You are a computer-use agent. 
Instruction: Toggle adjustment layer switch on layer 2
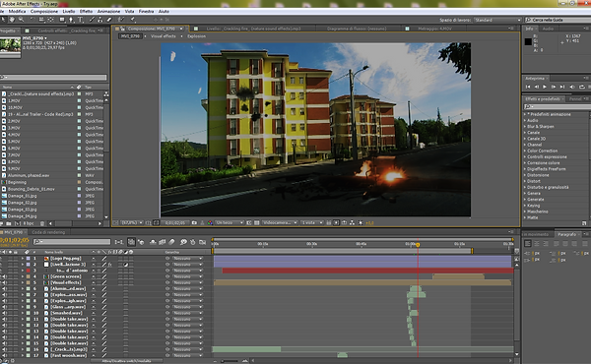[x=126, y=265]
